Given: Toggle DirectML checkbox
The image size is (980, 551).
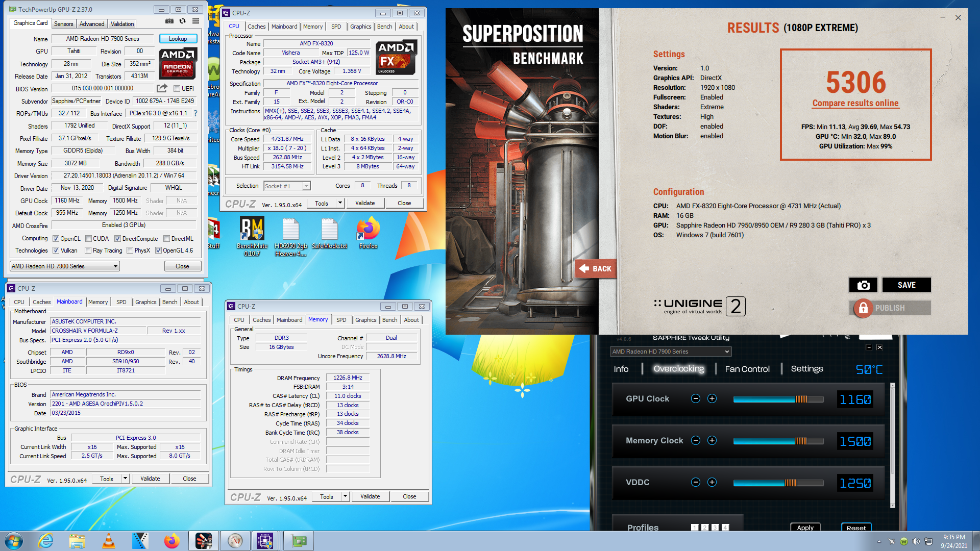Looking at the screenshot, I should [x=166, y=239].
